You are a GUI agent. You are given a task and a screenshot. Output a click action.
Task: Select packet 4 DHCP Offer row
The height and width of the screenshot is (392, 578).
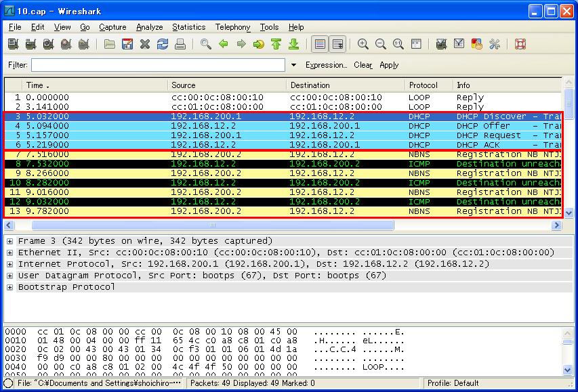(283, 126)
